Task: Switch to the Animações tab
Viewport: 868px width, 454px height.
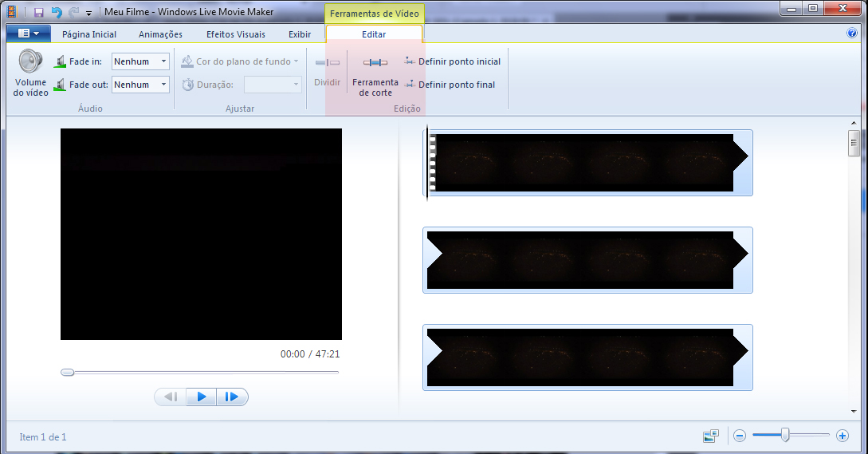Action: point(160,34)
